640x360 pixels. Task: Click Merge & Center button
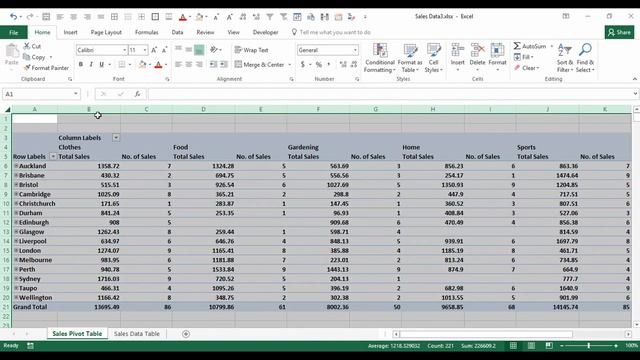tap(260, 64)
